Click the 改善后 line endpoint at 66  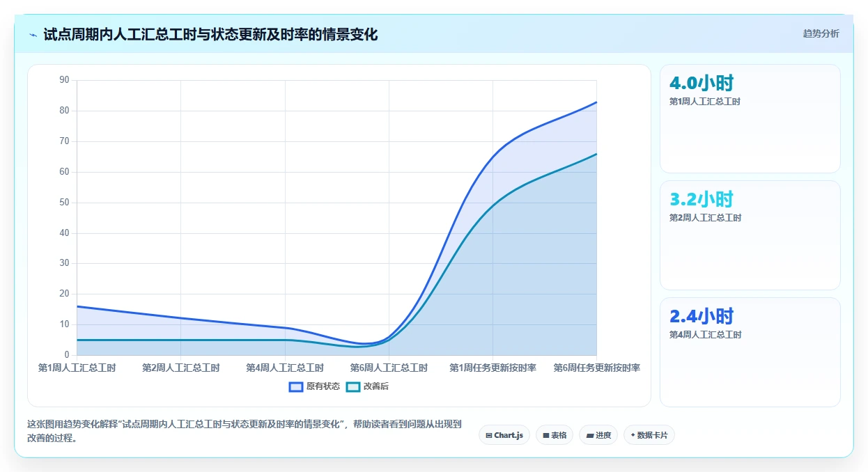(597, 154)
